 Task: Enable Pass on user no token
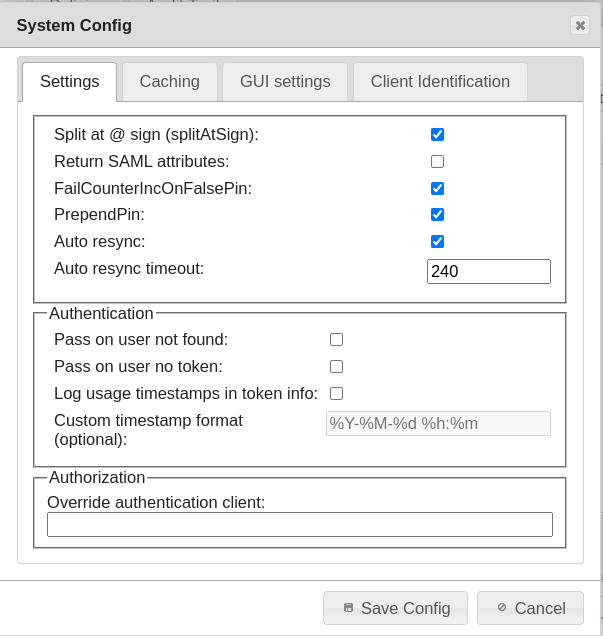tap(337, 367)
